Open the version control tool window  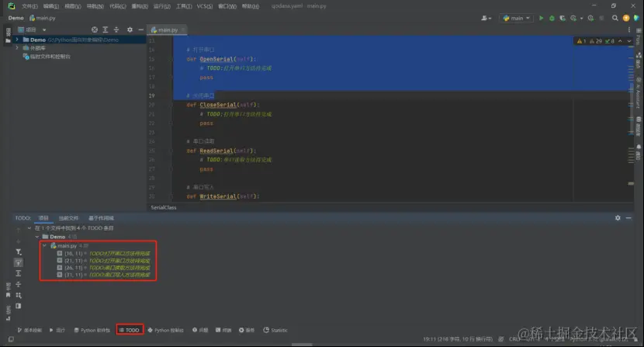[29, 330]
